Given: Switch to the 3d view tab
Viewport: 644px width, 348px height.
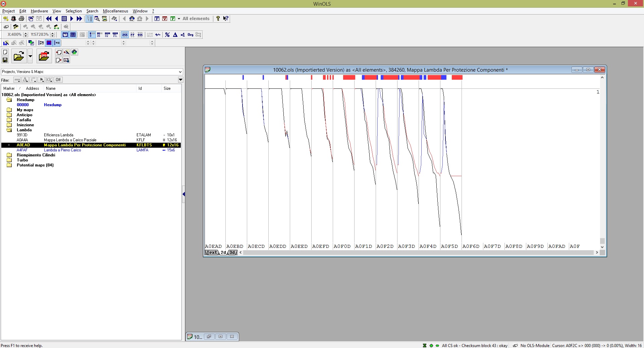Looking at the screenshot, I should click(x=232, y=253).
